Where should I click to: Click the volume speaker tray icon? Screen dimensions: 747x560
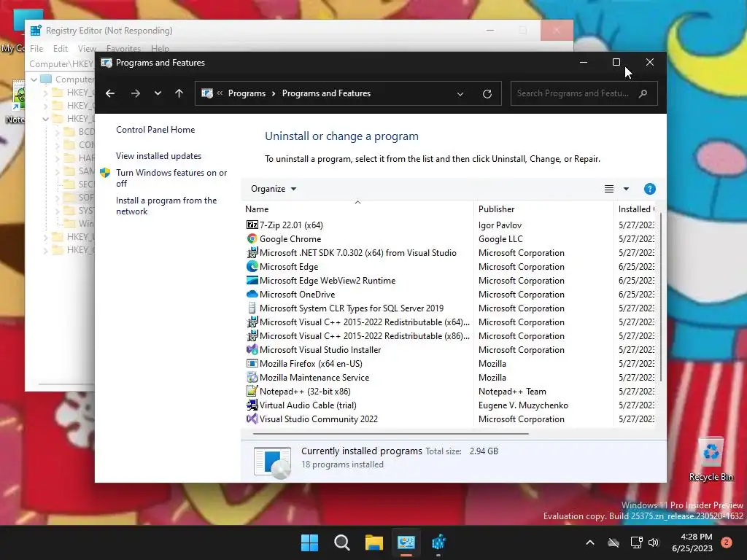pos(654,542)
